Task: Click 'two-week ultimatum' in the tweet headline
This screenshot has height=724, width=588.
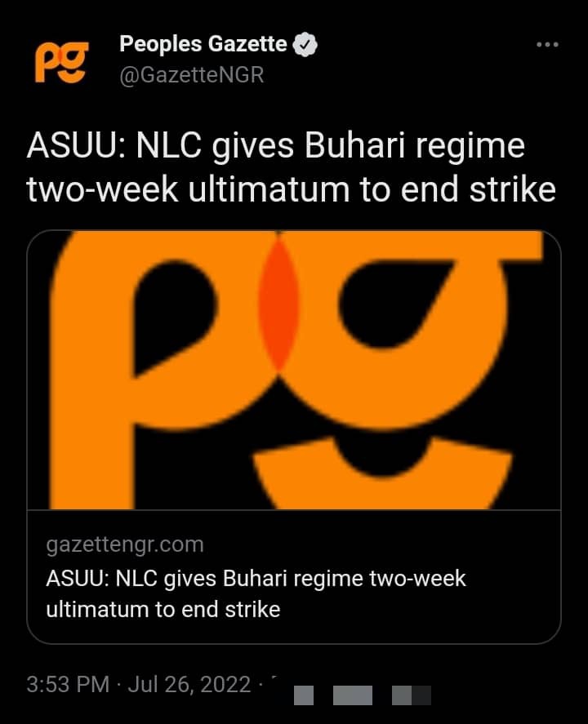Action: pyautogui.click(x=189, y=189)
